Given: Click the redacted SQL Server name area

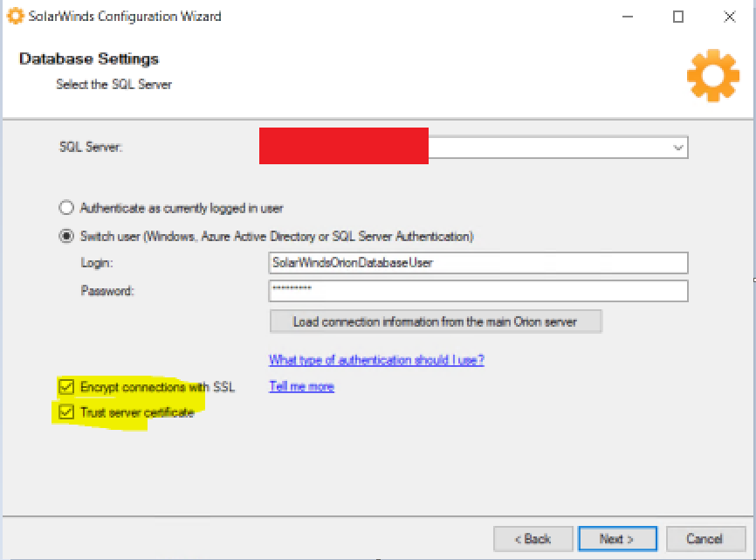Looking at the screenshot, I should pyautogui.click(x=343, y=146).
